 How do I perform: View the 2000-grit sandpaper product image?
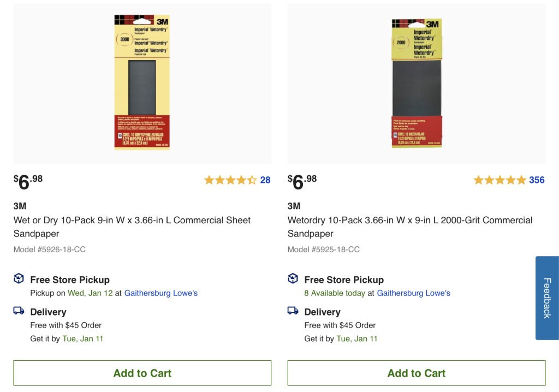(x=417, y=83)
